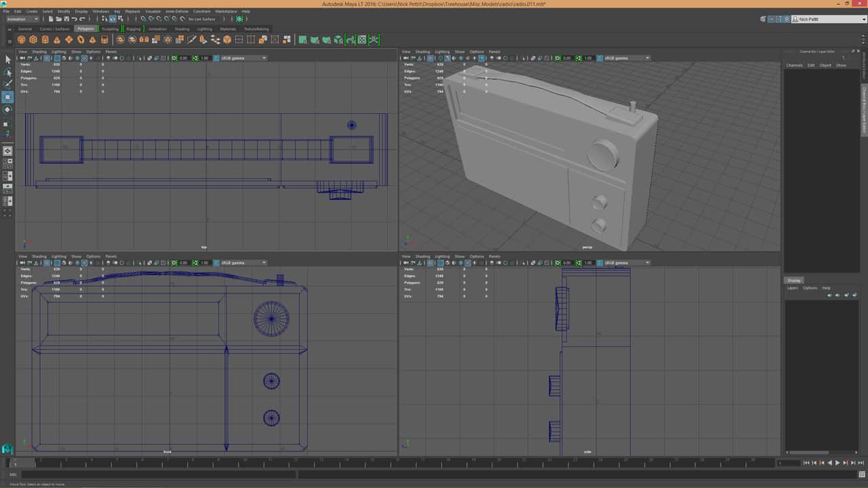Open the Animation menu set dropdown
This screenshot has height=488, width=868.
point(22,19)
